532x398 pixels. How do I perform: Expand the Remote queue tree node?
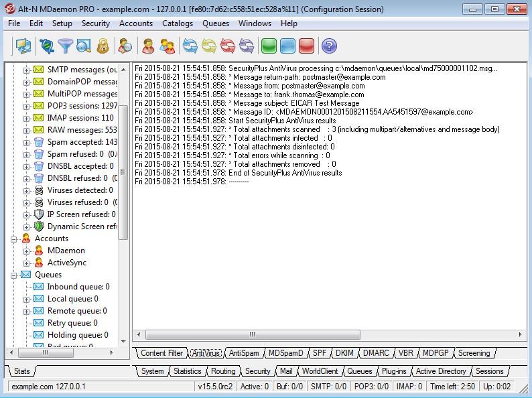[x=26, y=312]
